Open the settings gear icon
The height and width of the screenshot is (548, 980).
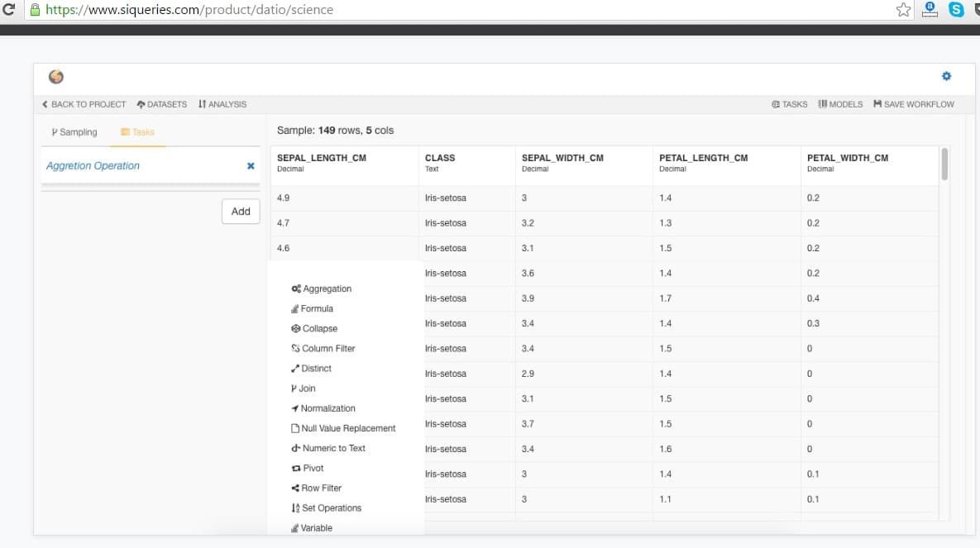[946, 76]
